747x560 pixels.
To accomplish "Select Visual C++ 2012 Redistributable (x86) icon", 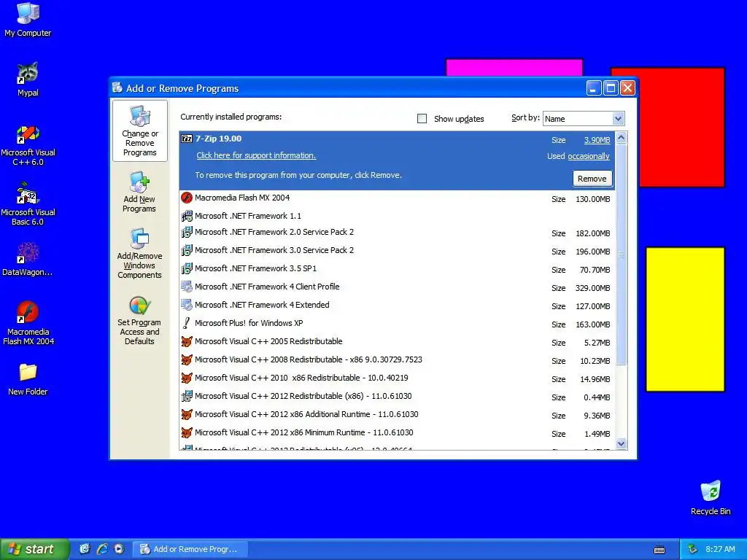I will click(187, 396).
